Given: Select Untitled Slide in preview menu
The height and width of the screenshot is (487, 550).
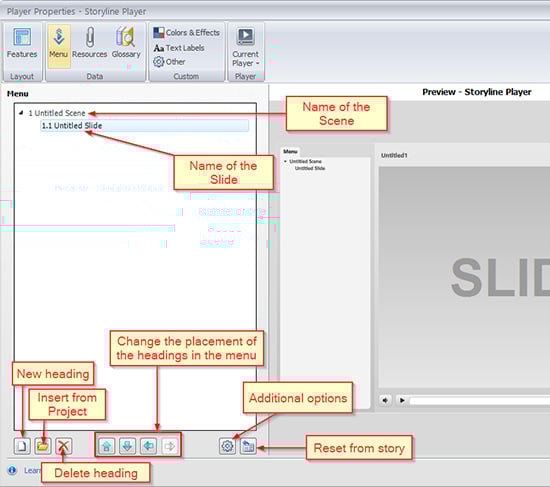Looking at the screenshot, I should click(310, 168).
